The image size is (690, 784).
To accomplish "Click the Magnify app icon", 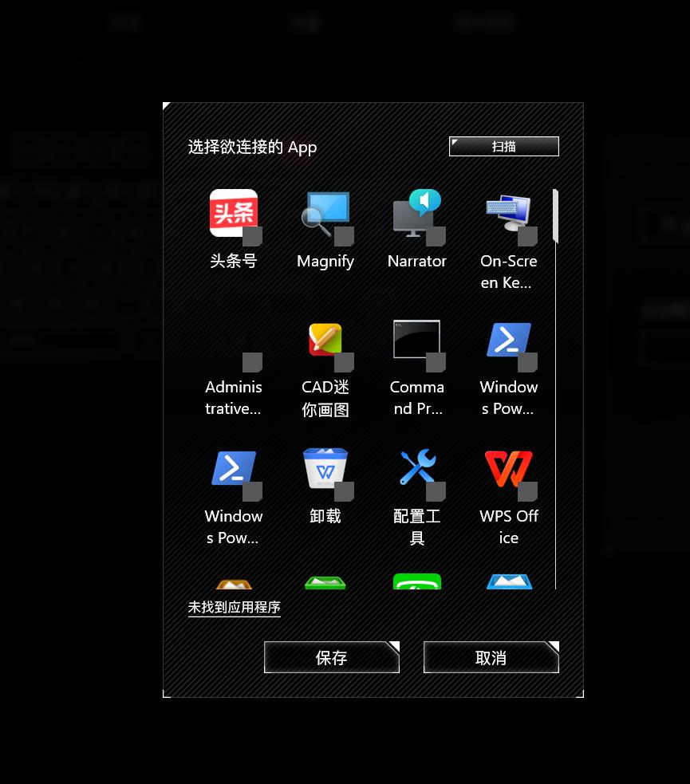I will (x=325, y=212).
